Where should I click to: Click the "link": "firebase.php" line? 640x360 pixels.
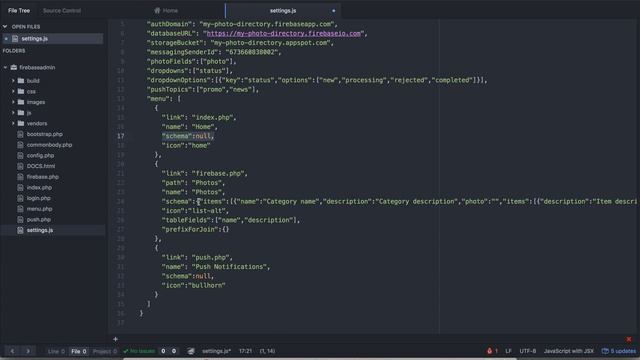[204, 173]
